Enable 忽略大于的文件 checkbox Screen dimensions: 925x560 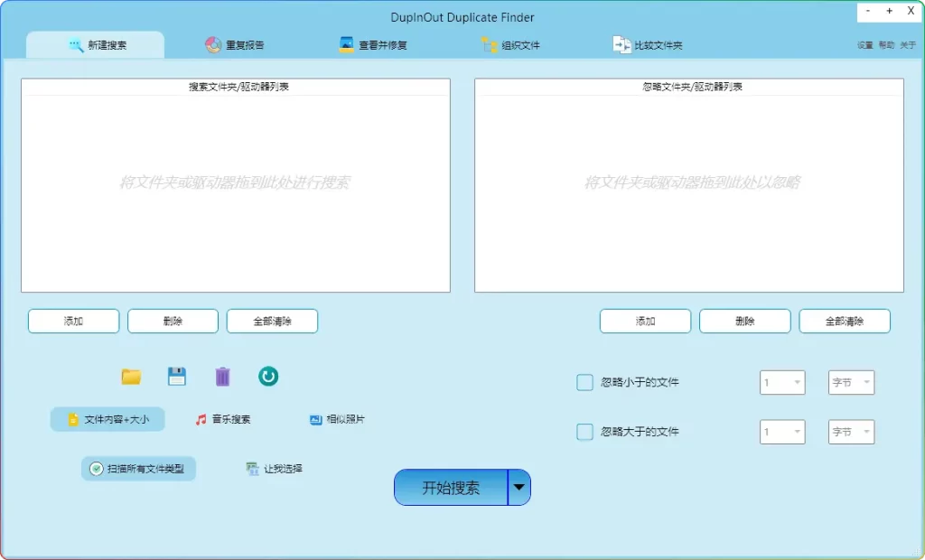tap(584, 432)
